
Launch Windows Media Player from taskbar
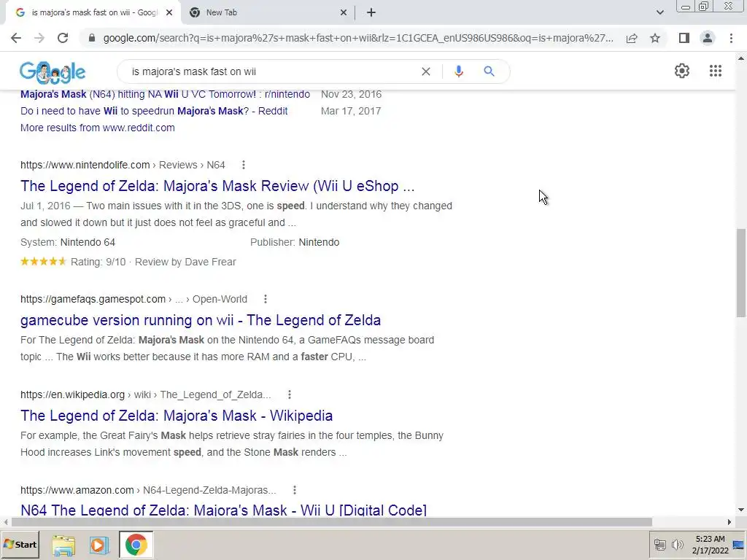[x=99, y=545]
